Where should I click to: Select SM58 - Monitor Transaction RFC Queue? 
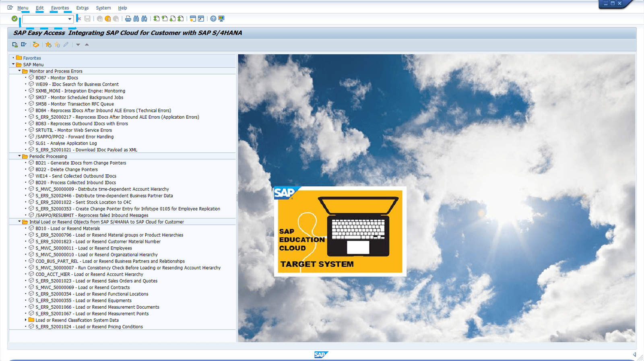point(74,104)
